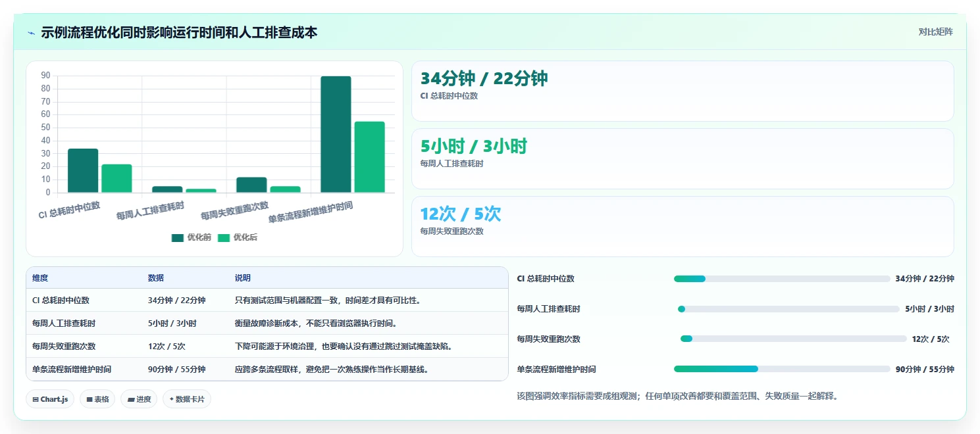Click table value 12次 / 5次

pyautogui.click(x=167, y=347)
